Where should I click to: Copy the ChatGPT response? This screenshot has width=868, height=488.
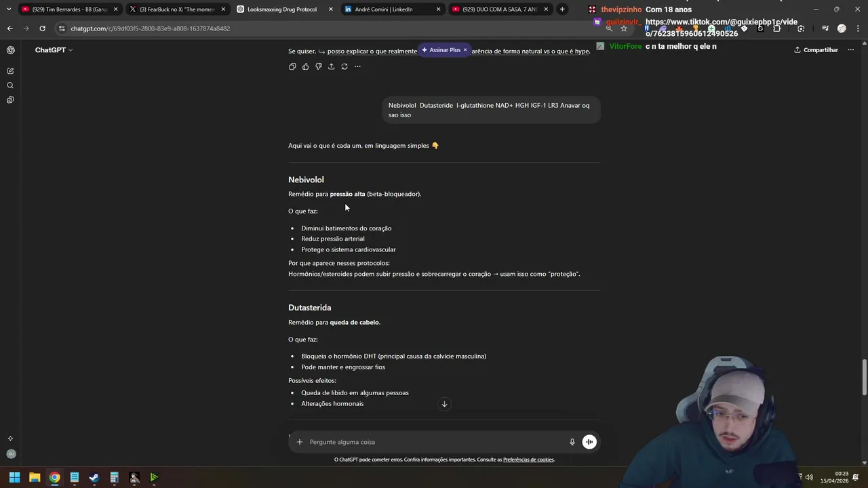click(292, 66)
